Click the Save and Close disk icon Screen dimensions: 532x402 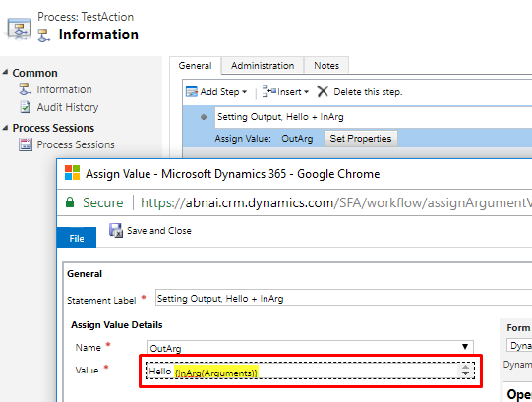point(116,230)
